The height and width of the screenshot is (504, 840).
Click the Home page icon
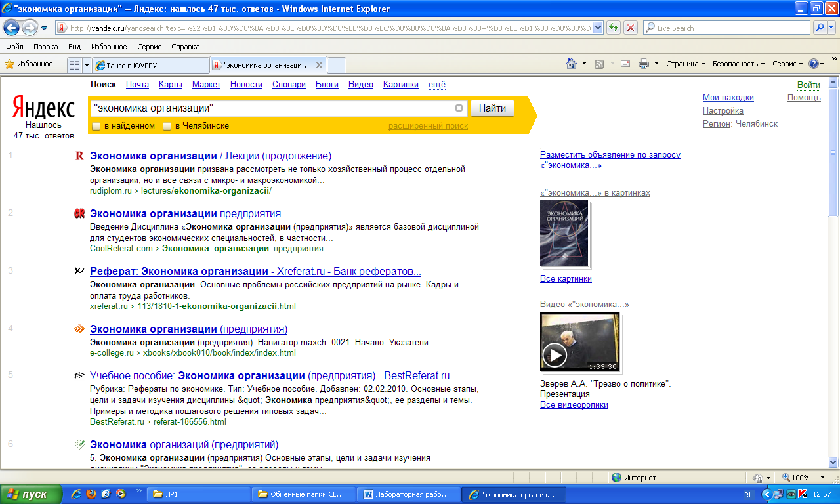point(572,64)
